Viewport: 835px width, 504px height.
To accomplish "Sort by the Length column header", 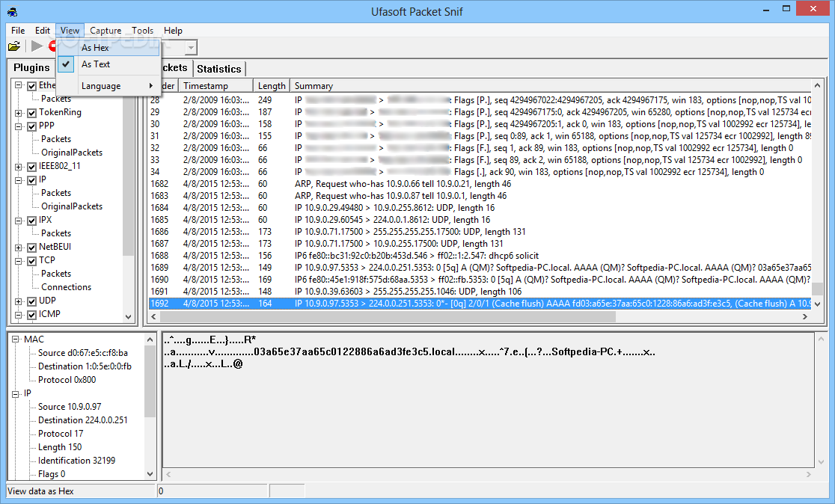I will [272, 86].
